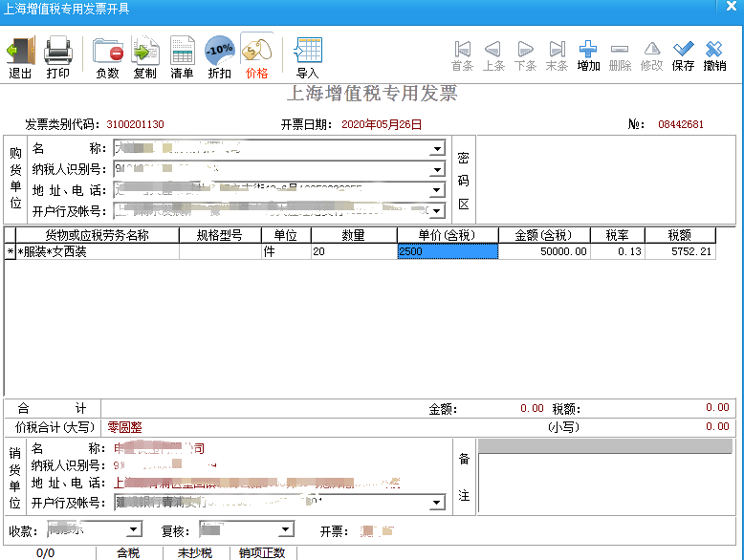The width and height of the screenshot is (744, 560).
Task: Expand the buyer 纳税人识别号 dropdown
Action: click(437, 169)
